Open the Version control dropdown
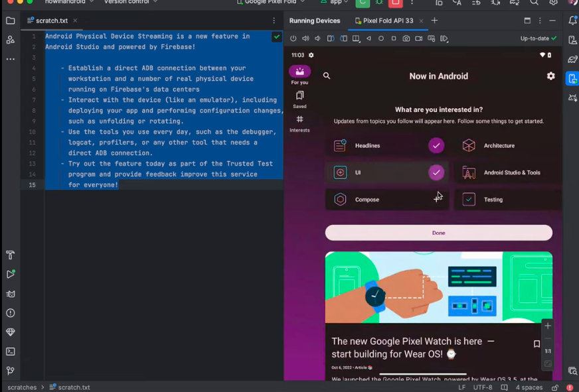Screen dimensions: 579x392 [x=131, y=2]
